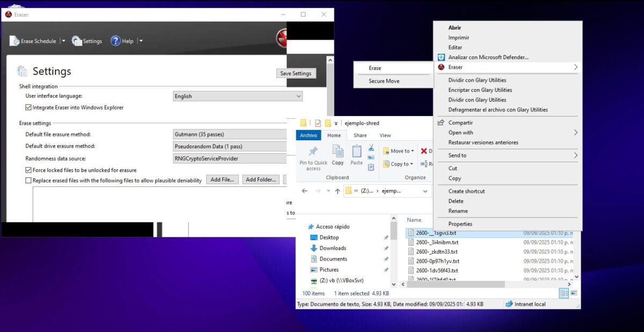This screenshot has height=332, width=644.
Task: Switch to View ribbon tab
Action: coord(385,135)
